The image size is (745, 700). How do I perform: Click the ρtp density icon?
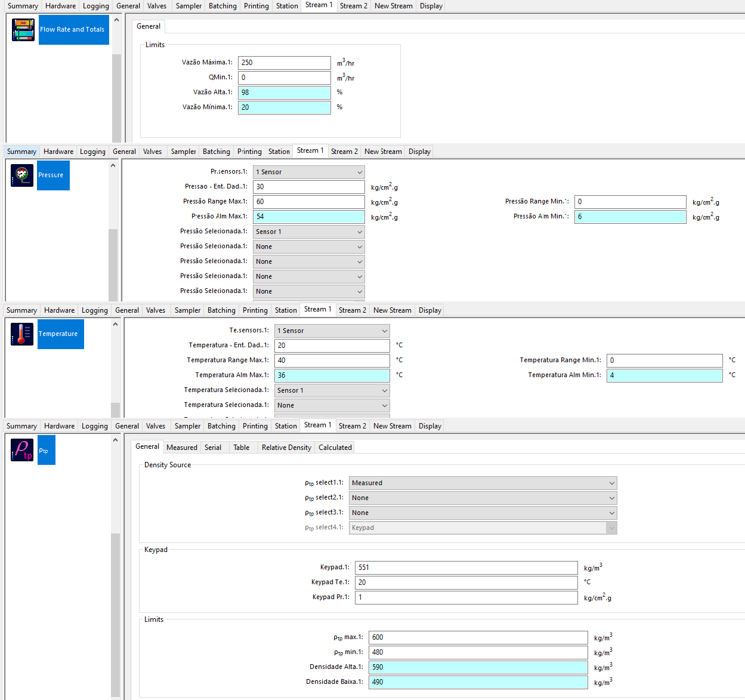coord(22,450)
